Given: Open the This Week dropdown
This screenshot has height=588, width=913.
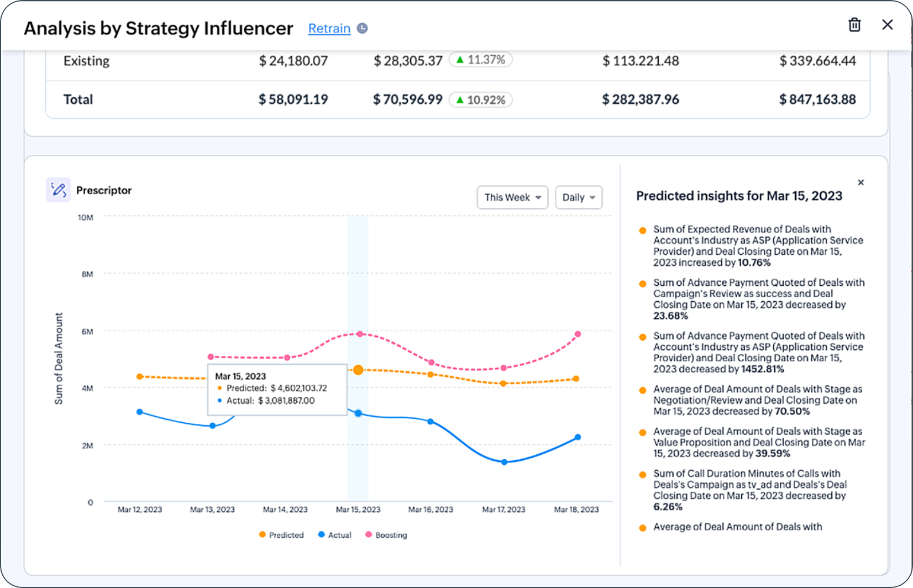Looking at the screenshot, I should [512, 197].
